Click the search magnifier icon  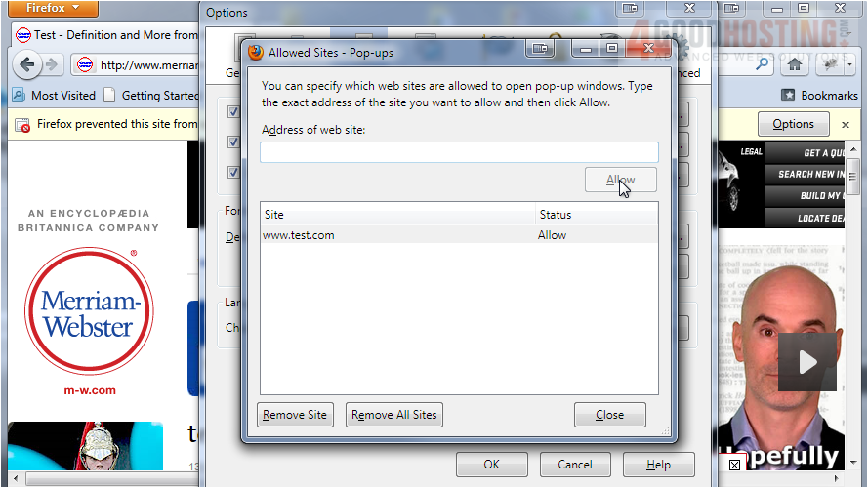point(762,64)
